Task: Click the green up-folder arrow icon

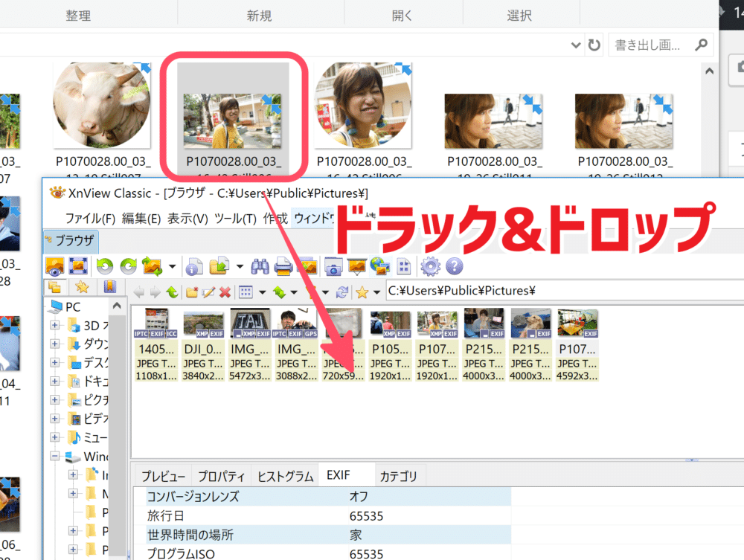Action: [x=172, y=292]
